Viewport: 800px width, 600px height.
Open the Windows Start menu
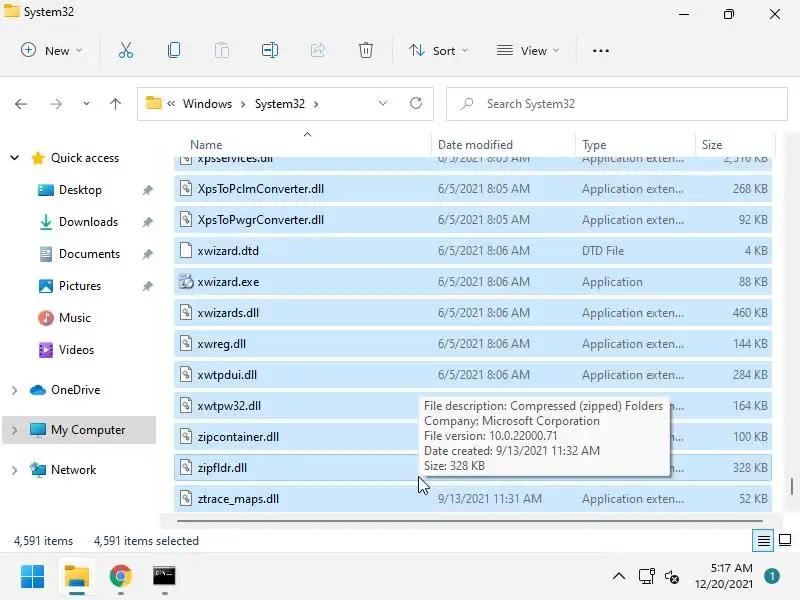[33, 577]
